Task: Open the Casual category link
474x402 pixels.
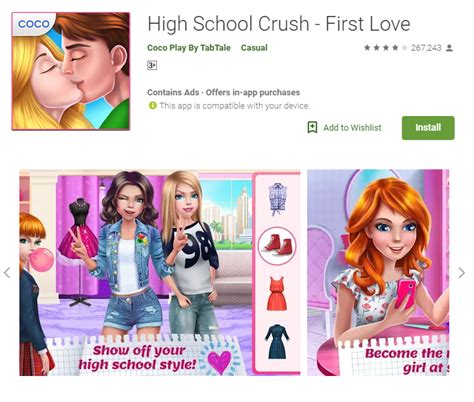Action: [254, 48]
